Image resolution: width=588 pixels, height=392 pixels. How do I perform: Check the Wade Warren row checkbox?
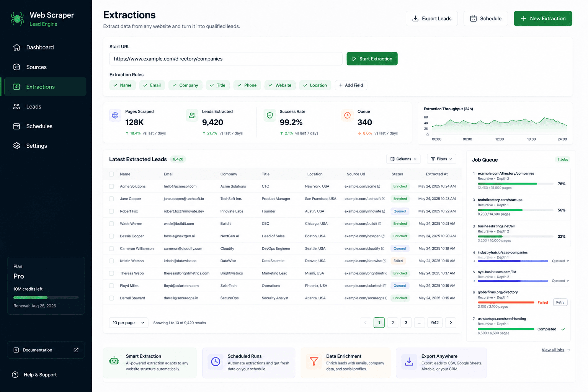tap(111, 224)
